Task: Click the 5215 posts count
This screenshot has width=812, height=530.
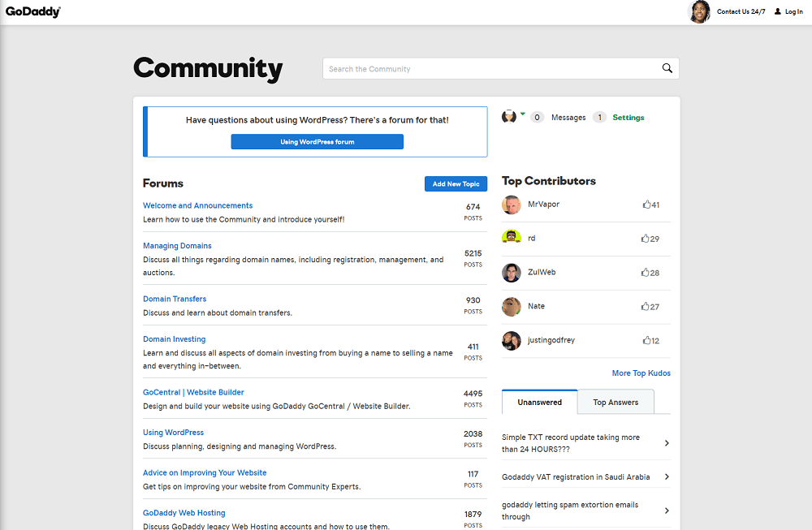Action: (x=473, y=253)
